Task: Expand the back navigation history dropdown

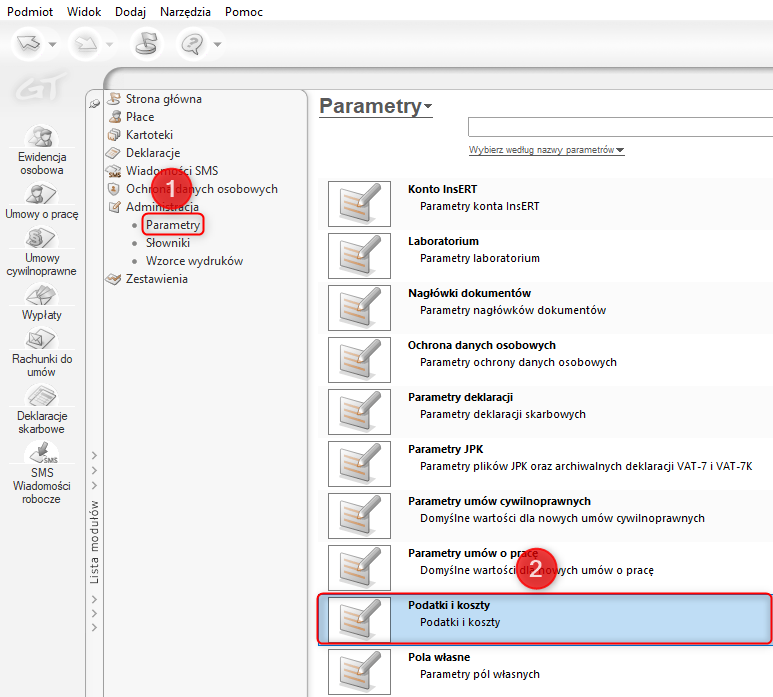Action: click(x=52, y=44)
